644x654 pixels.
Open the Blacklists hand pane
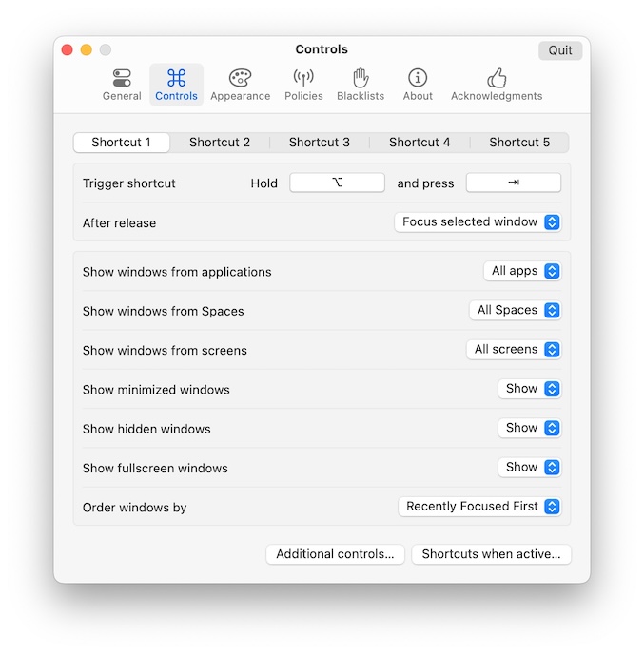click(x=361, y=84)
